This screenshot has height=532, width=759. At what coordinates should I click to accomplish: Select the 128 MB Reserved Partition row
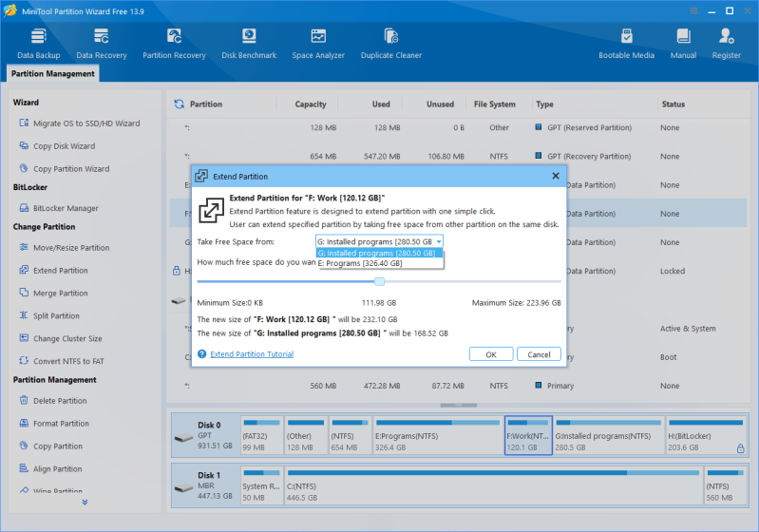(458, 128)
